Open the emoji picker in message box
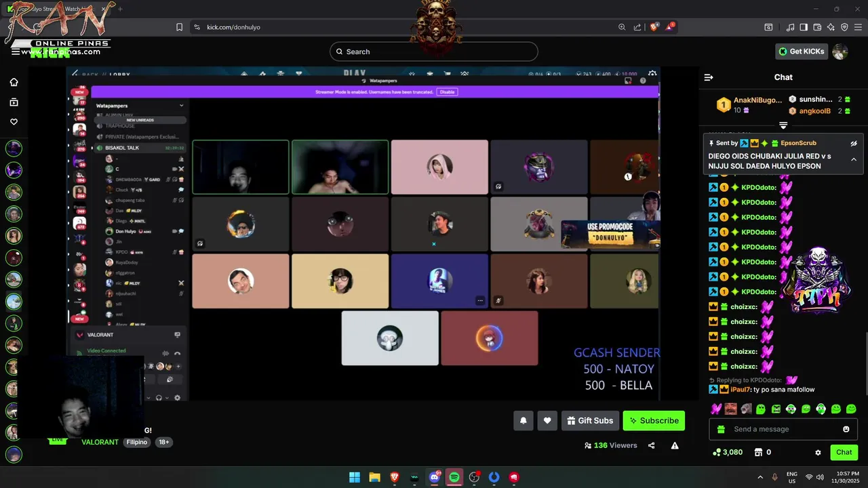Screen dimensions: 868x488 846,429
